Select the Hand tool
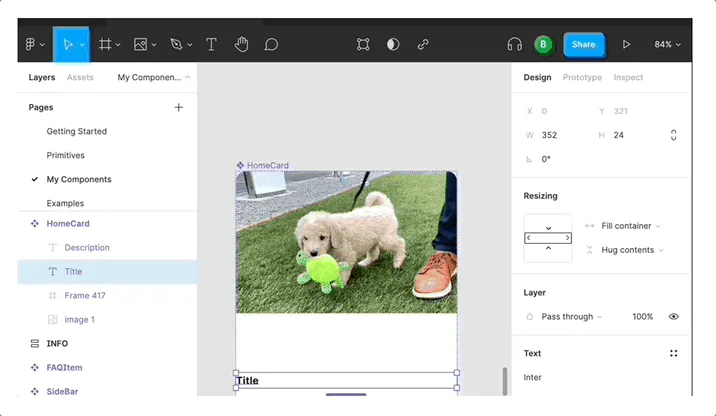The height and width of the screenshot is (416, 716). [x=241, y=44]
